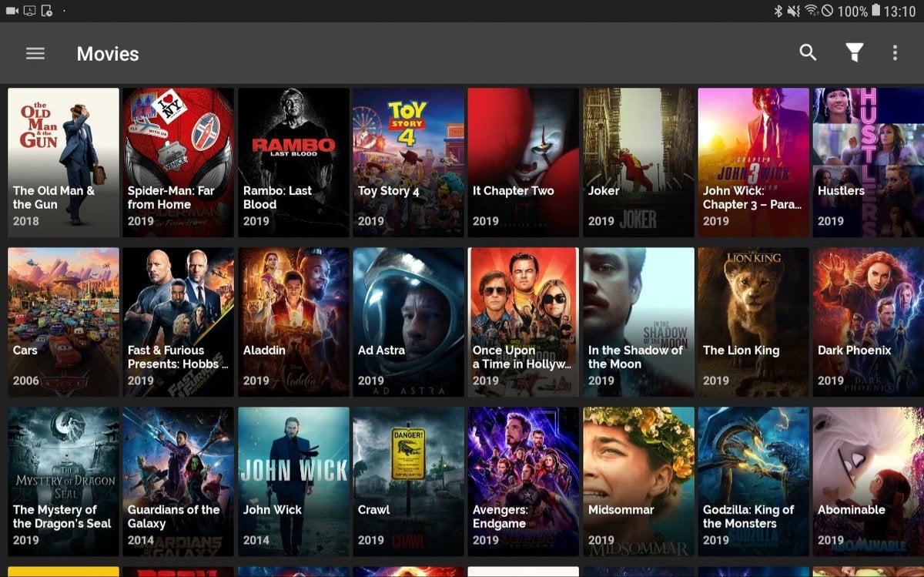Open the hamburger navigation menu

tap(35, 53)
